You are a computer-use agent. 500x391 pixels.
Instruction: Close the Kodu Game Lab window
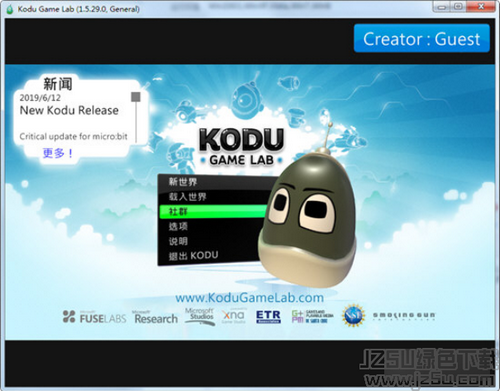coord(481,7)
